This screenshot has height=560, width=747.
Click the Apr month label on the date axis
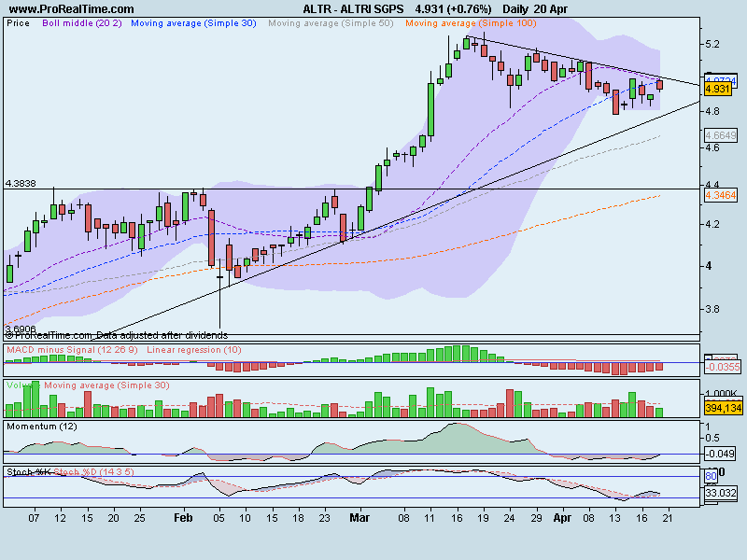(x=562, y=518)
